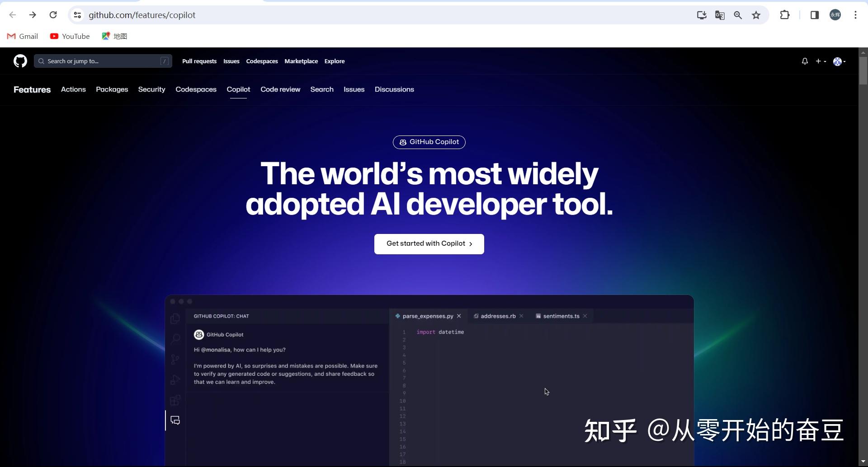The width and height of the screenshot is (868, 467).
Task: Click the GitHub logo in the header
Action: pos(20,61)
